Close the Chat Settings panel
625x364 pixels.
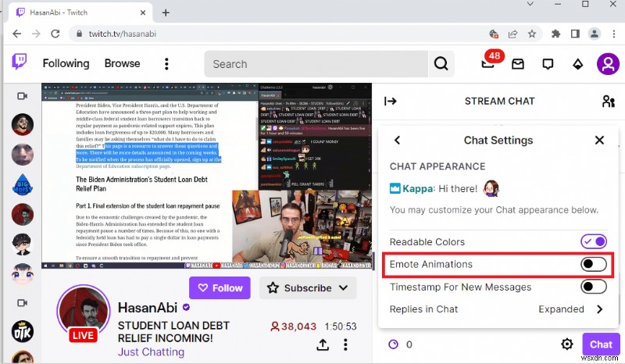click(x=599, y=140)
